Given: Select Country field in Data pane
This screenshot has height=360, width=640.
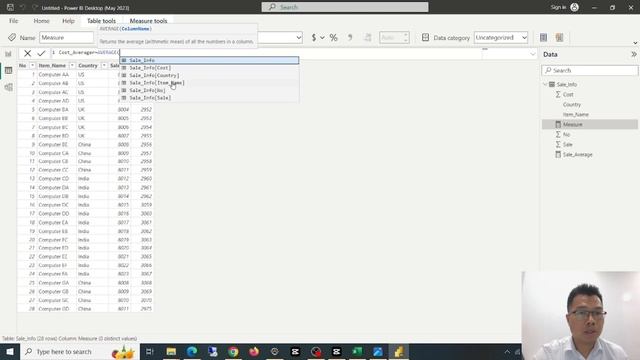Looking at the screenshot, I should click(x=572, y=104).
